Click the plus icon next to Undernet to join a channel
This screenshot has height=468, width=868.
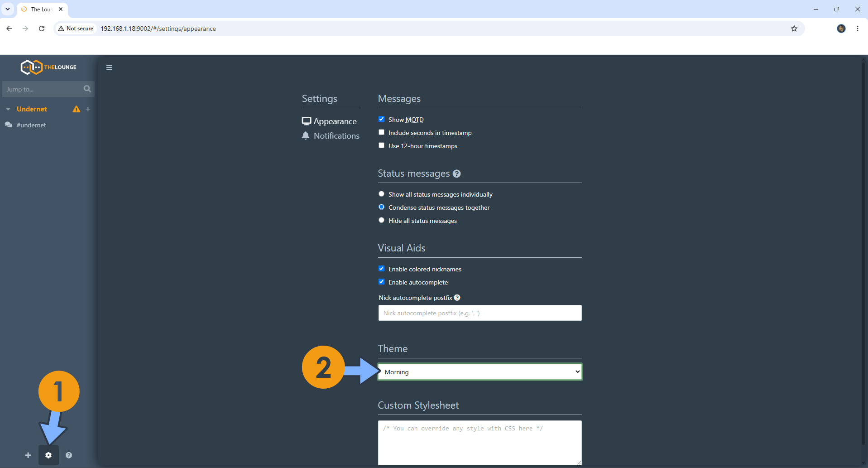(x=88, y=109)
